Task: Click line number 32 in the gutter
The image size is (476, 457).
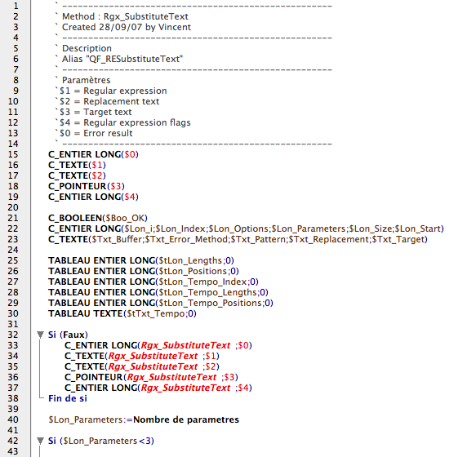Action: [13, 335]
